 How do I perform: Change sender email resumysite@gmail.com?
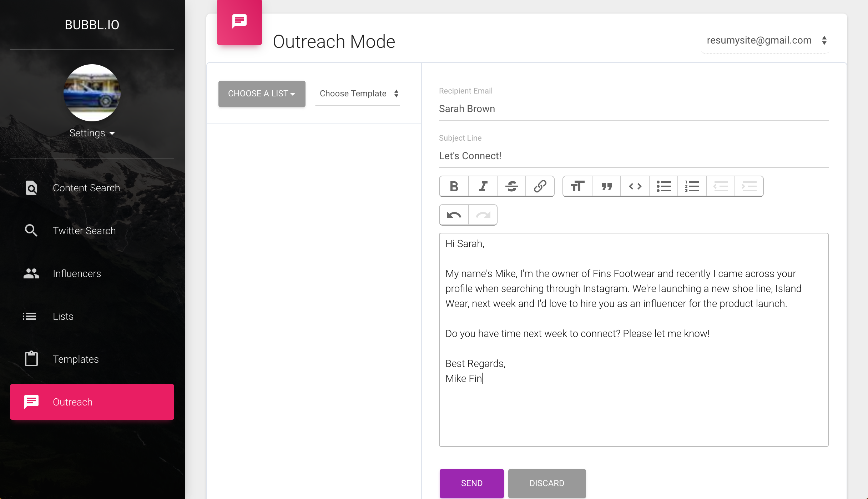point(765,40)
